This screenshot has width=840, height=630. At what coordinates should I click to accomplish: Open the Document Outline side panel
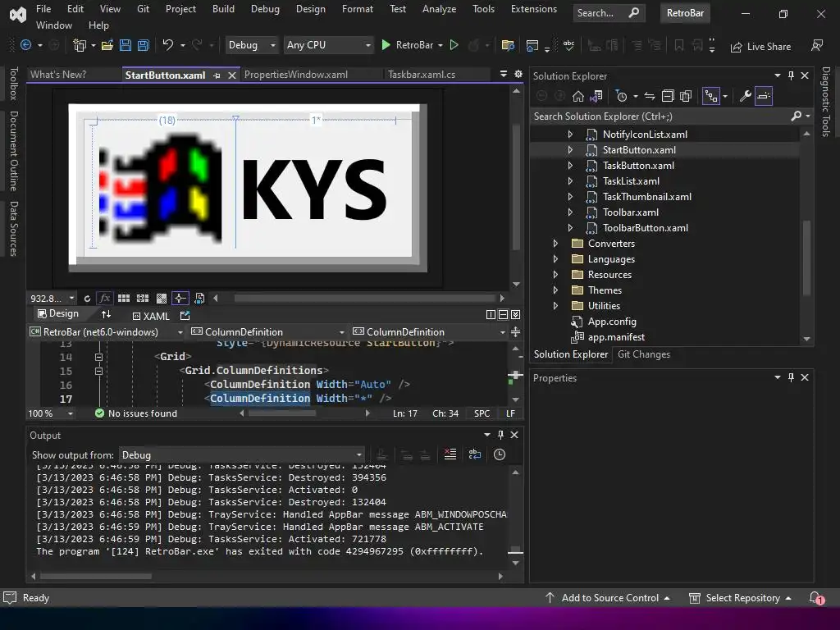[14, 151]
